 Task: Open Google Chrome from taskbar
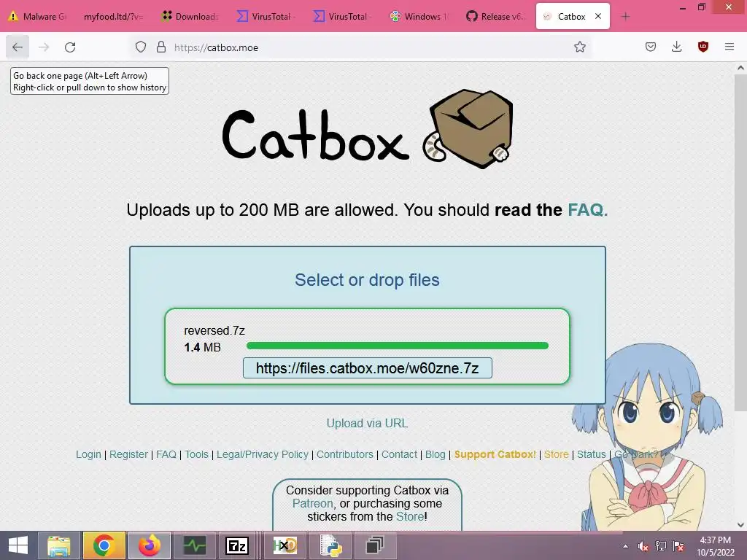[104, 545]
